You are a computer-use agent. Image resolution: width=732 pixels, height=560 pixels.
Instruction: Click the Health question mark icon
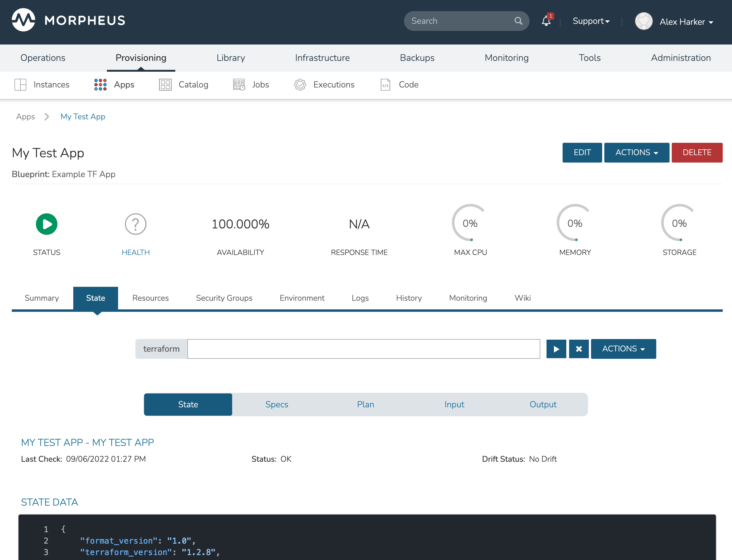coord(135,224)
